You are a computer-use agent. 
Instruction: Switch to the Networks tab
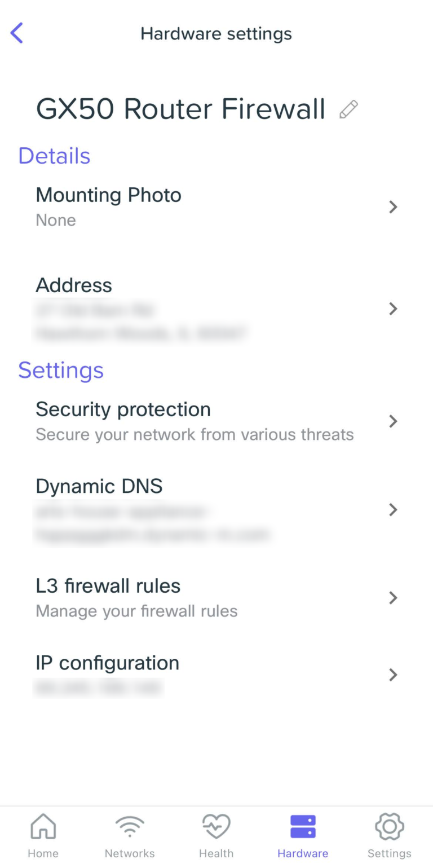tap(130, 835)
